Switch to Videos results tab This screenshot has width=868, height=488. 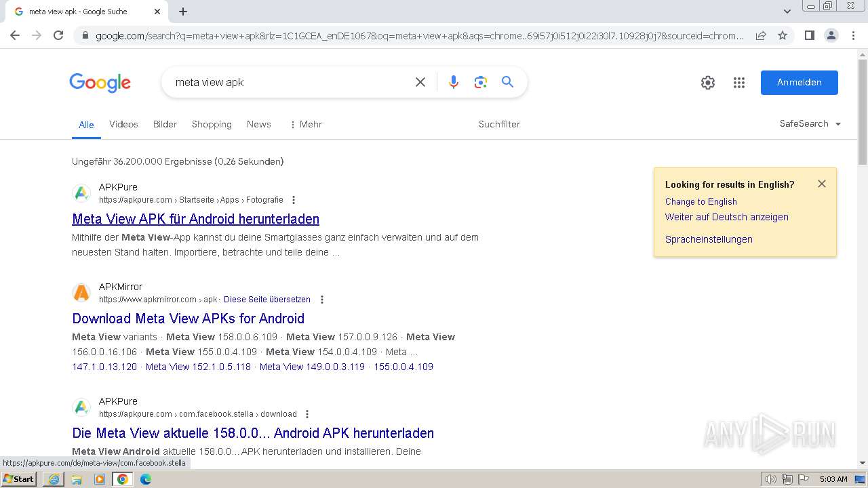click(x=123, y=124)
